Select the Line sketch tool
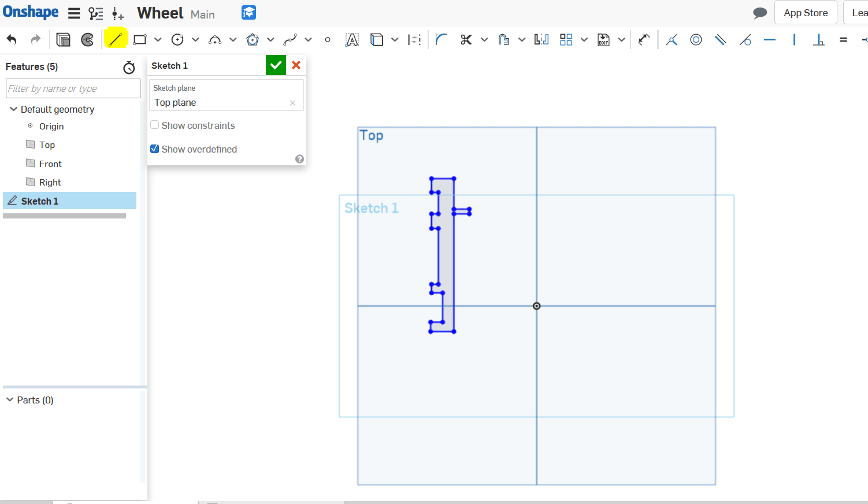 point(116,39)
